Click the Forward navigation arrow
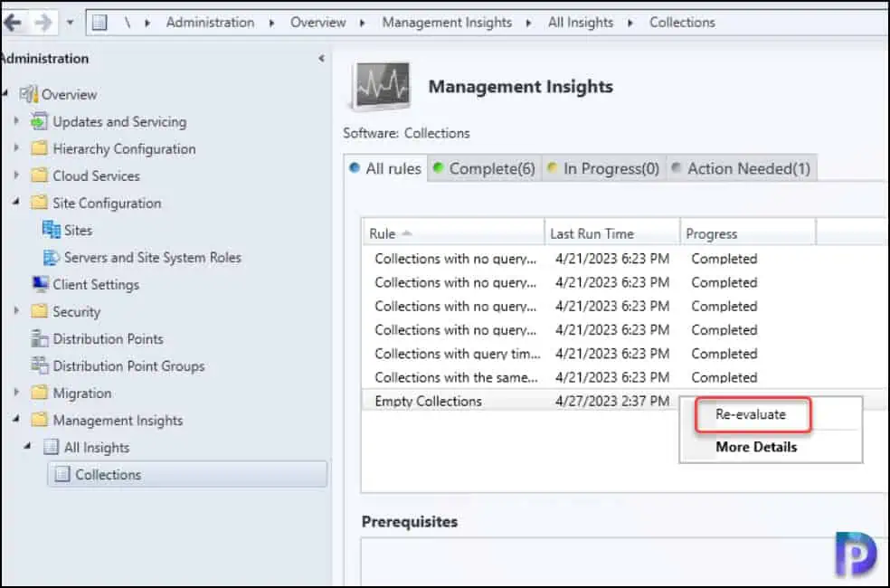Screen dimensions: 890x588 (43, 22)
